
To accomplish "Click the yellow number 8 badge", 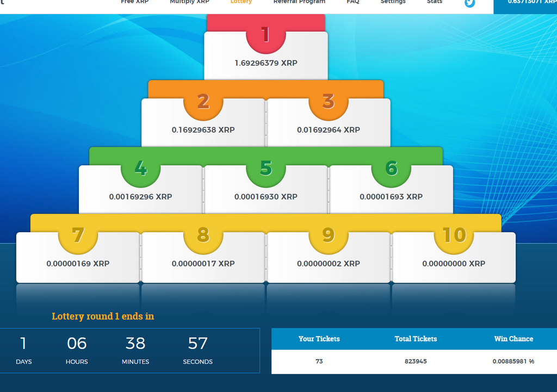I will [x=203, y=235].
